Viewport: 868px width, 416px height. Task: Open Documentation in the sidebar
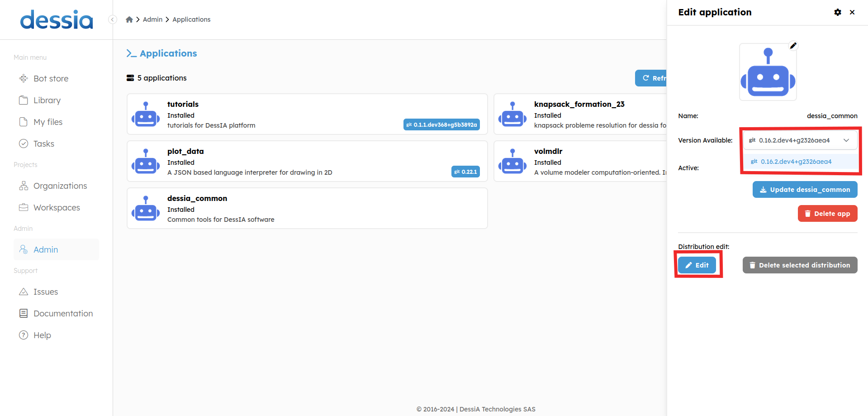click(x=56, y=313)
